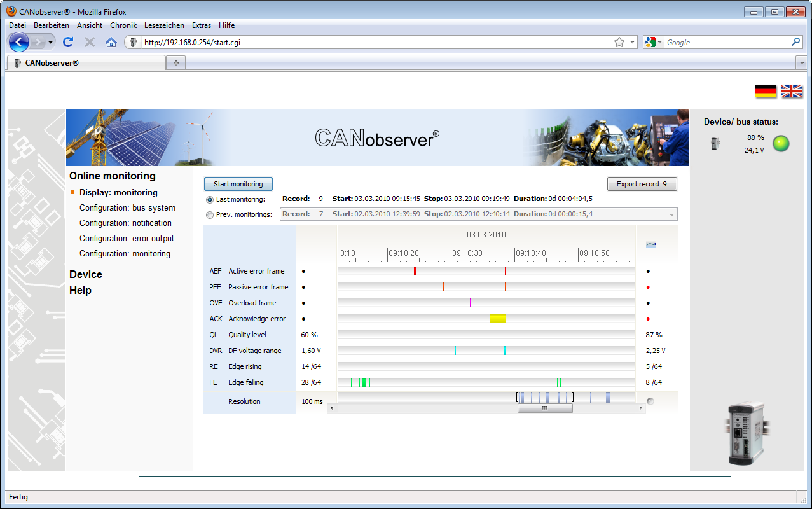Screen dimensions: 812x509
Task: Click the green bus status indicator
Action: (x=781, y=144)
